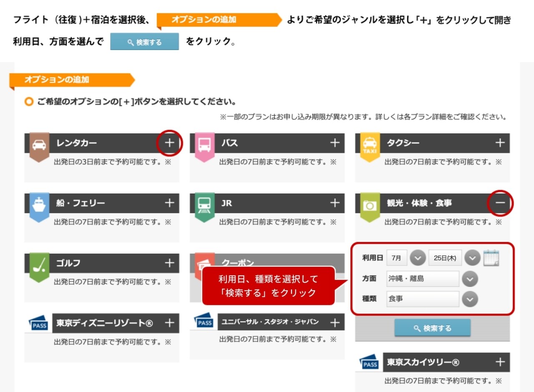Click the 検索する button below 種類
Viewport: 534px width, 392px height.
(433, 328)
